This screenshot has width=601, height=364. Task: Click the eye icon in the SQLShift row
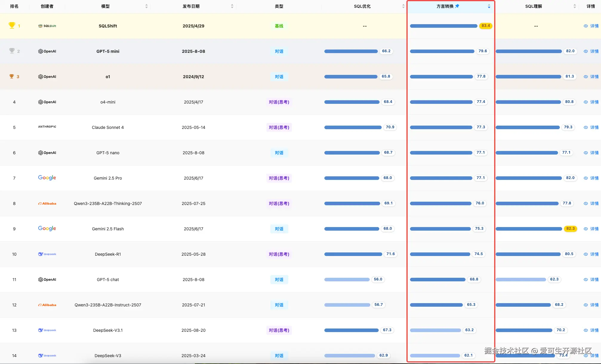pos(586,26)
